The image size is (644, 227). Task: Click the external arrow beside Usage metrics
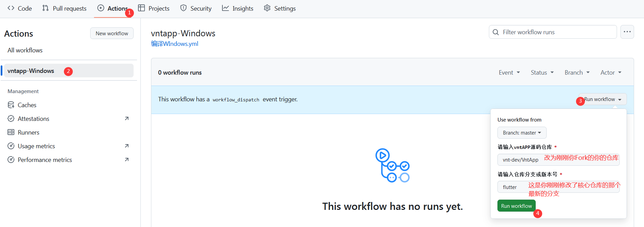(127, 146)
